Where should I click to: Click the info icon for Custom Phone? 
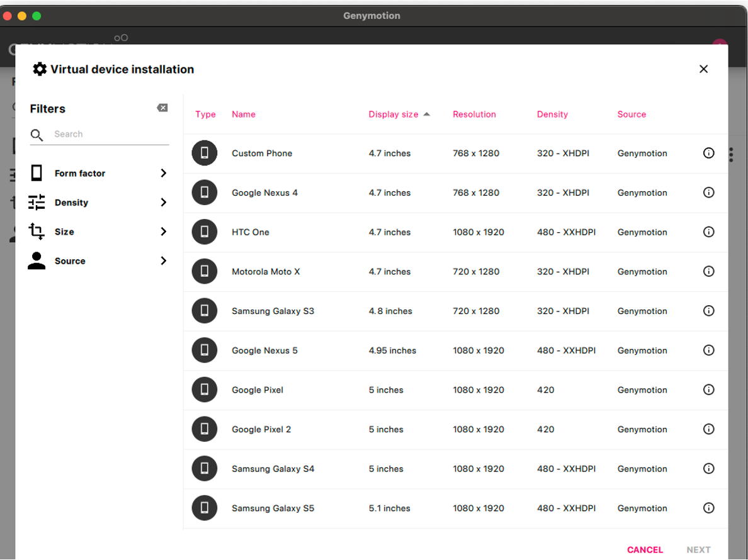(x=709, y=153)
